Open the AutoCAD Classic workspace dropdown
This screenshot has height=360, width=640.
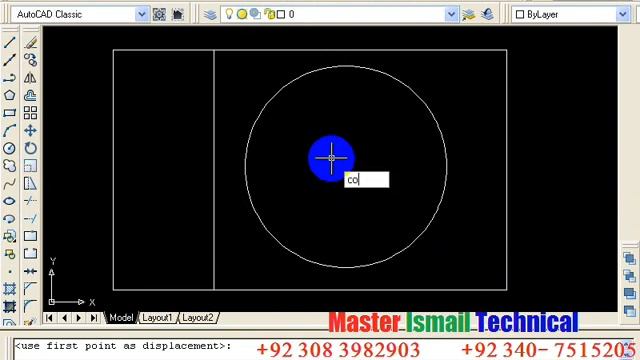point(141,15)
